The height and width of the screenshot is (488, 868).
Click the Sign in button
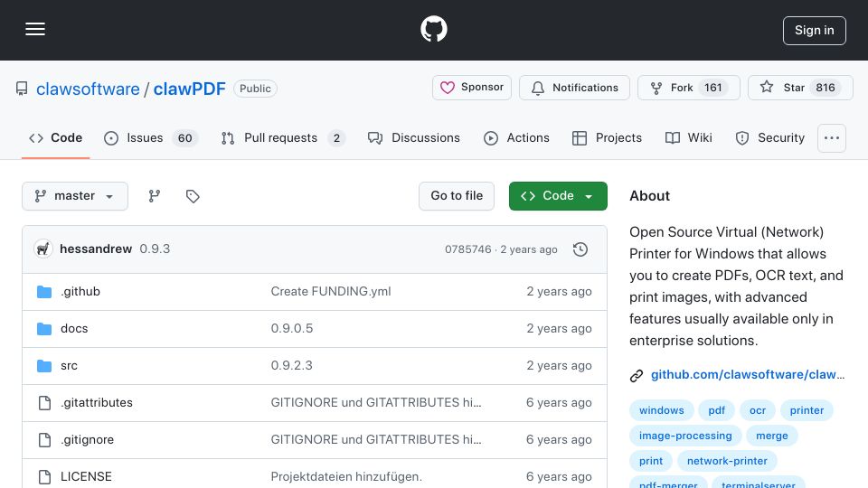[x=815, y=31]
